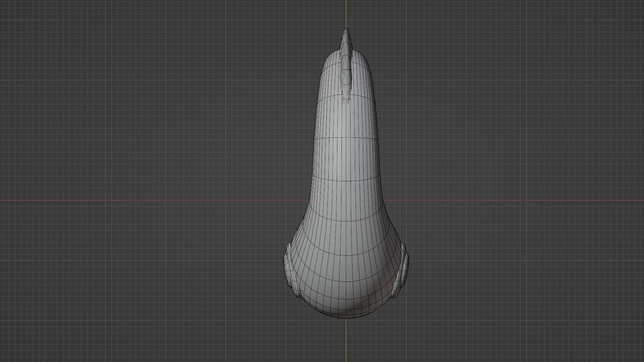The image size is (644, 362).
Task: Click the lower base of the top fin
Action: 346,96
